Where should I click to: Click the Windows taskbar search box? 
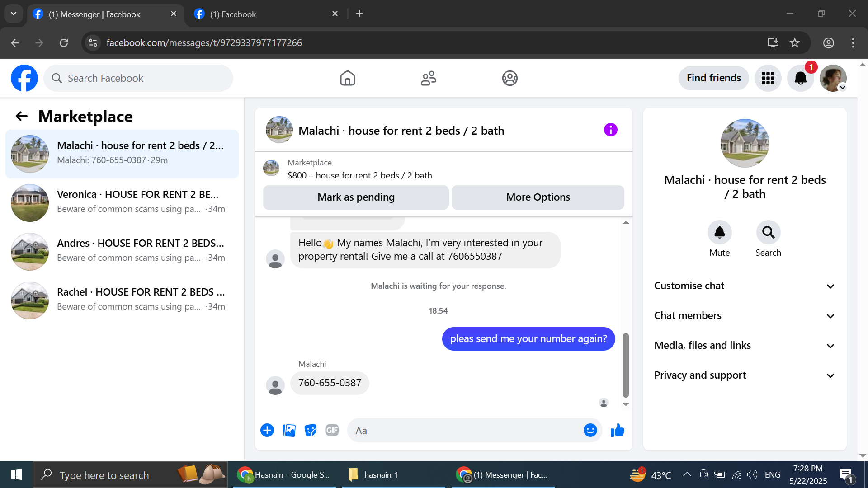(130, 475)
